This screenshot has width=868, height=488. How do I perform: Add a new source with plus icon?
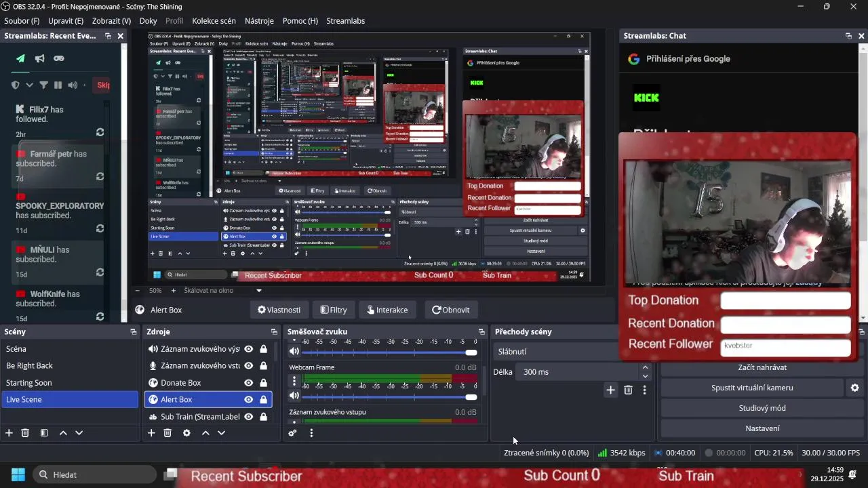click(x=151, y=432)
